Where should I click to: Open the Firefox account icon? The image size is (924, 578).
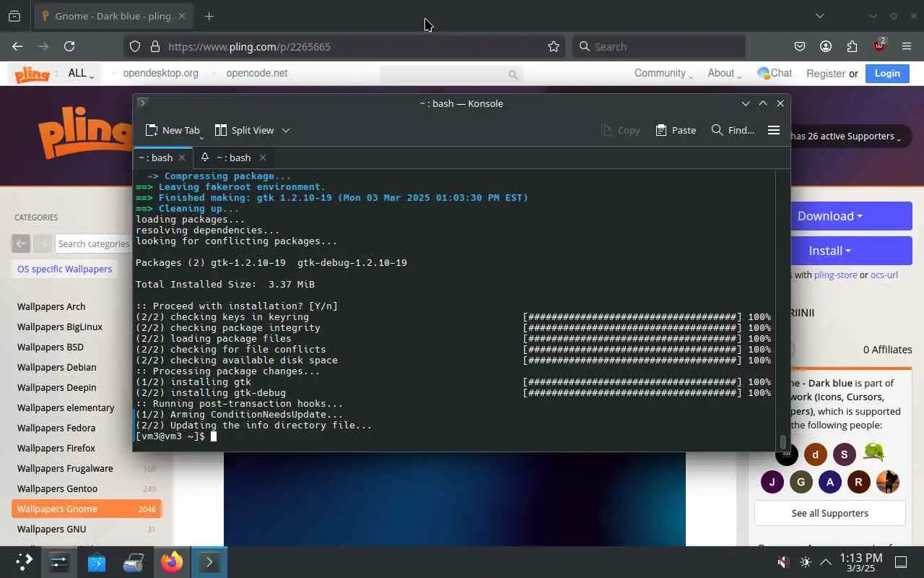(826, 46)
